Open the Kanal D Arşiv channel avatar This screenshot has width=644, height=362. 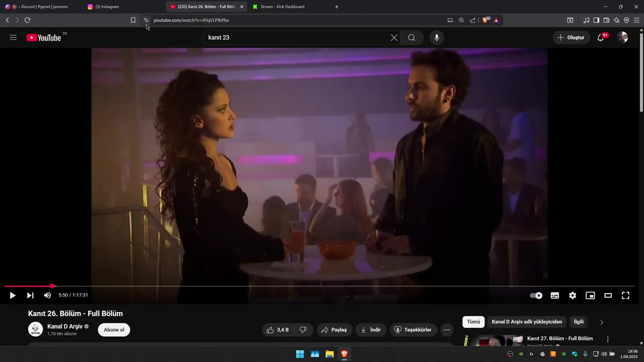(x=35, y=330)
